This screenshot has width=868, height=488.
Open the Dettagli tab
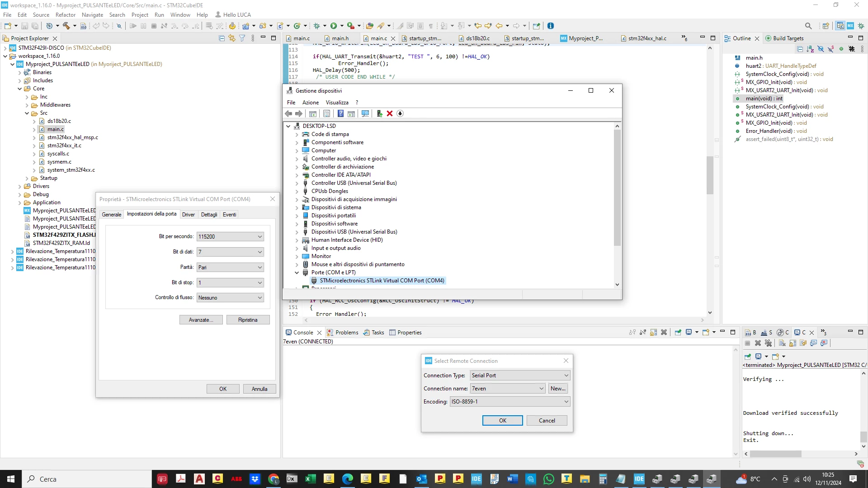coord(209,215)
